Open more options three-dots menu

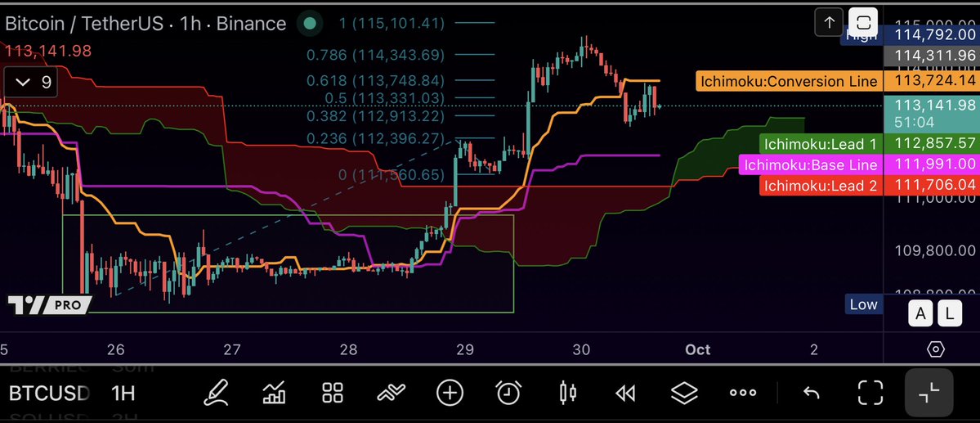743,393
